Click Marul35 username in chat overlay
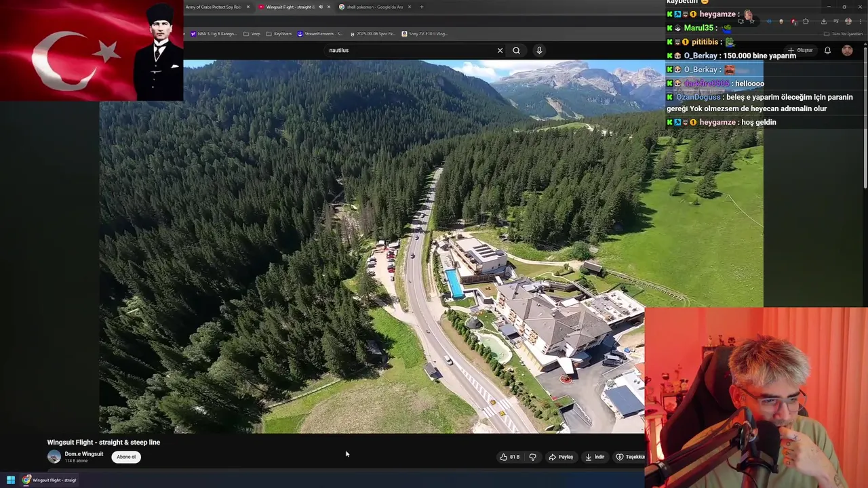Viewport: 868px width, 488px height. (x=698, y=28)
